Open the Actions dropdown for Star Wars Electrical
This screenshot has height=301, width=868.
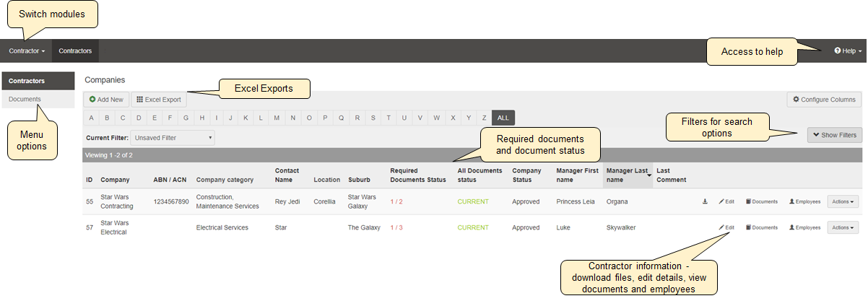[843, 227]
